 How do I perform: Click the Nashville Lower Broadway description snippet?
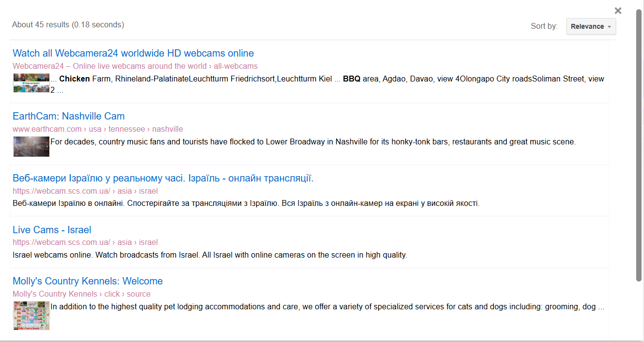[x=313, y=142]
